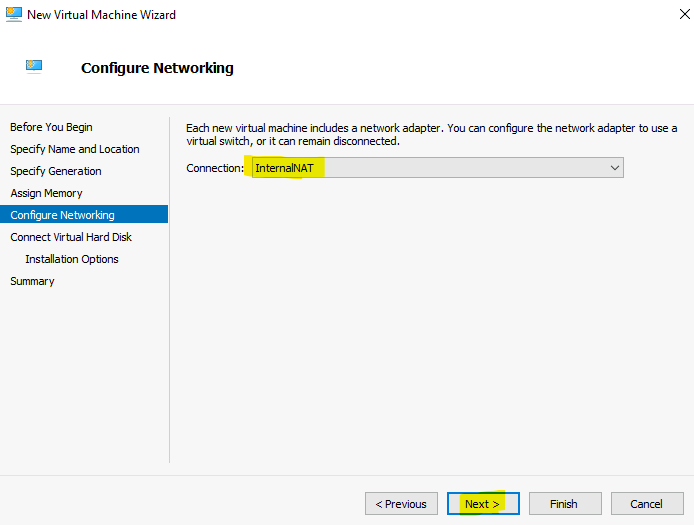Click the New Virtual Machine Wizard title text

[101, 15]
